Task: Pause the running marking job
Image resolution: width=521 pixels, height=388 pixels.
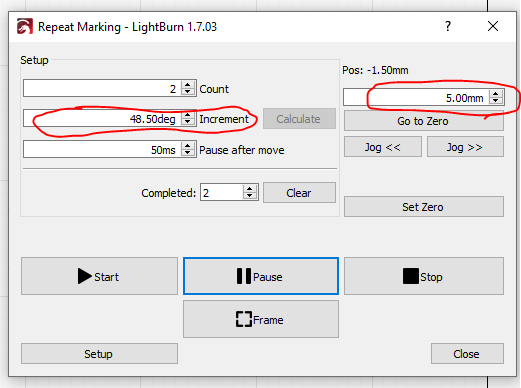Action: tap(261, 276)
